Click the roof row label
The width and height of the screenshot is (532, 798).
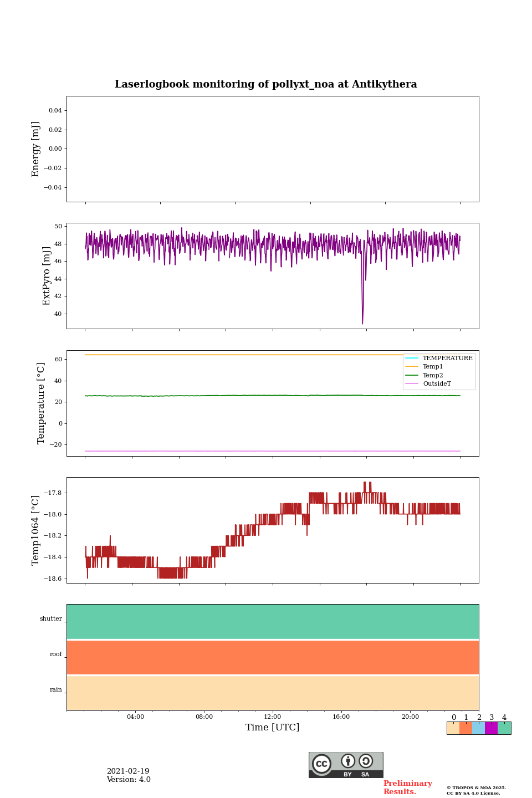[x=56, y=654]
